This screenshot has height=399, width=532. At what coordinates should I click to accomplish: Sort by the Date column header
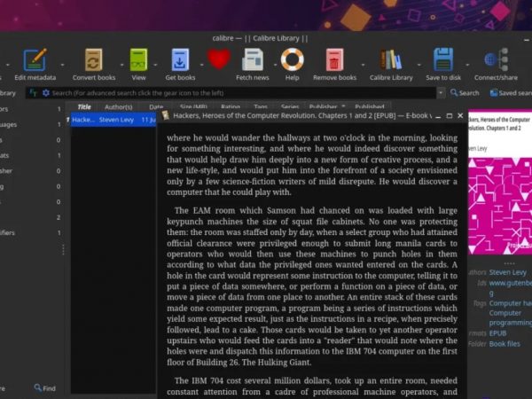[156, 107]
